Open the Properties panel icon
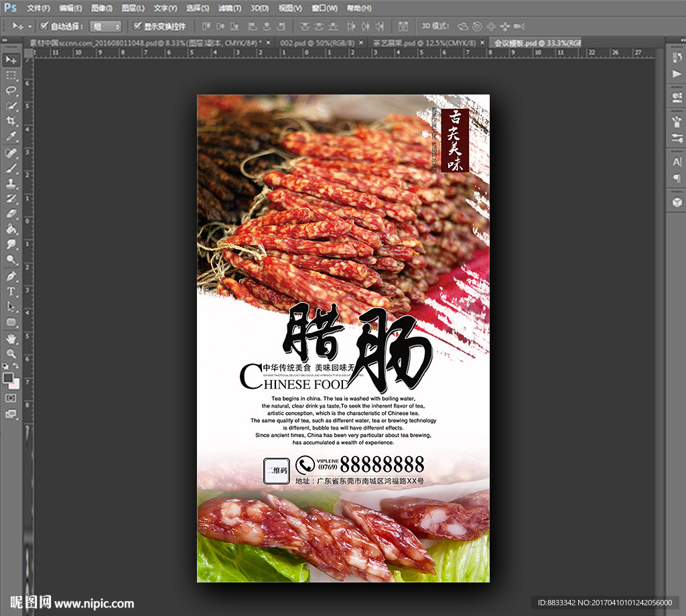This screenshot has width=686, height=616. coord(677,97)
